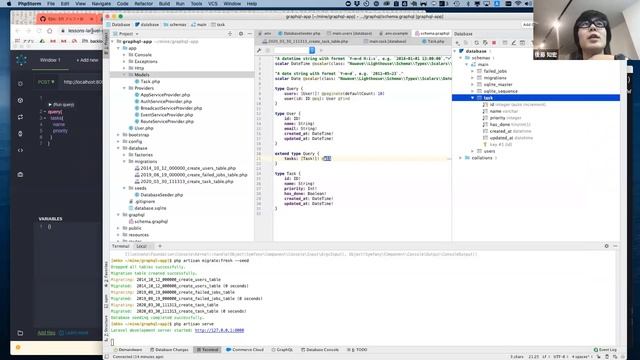The width and height of the screenshot is (640, 360).
Task: Open the blue dropdown in the editor toolbar
Action: (312, 50)
